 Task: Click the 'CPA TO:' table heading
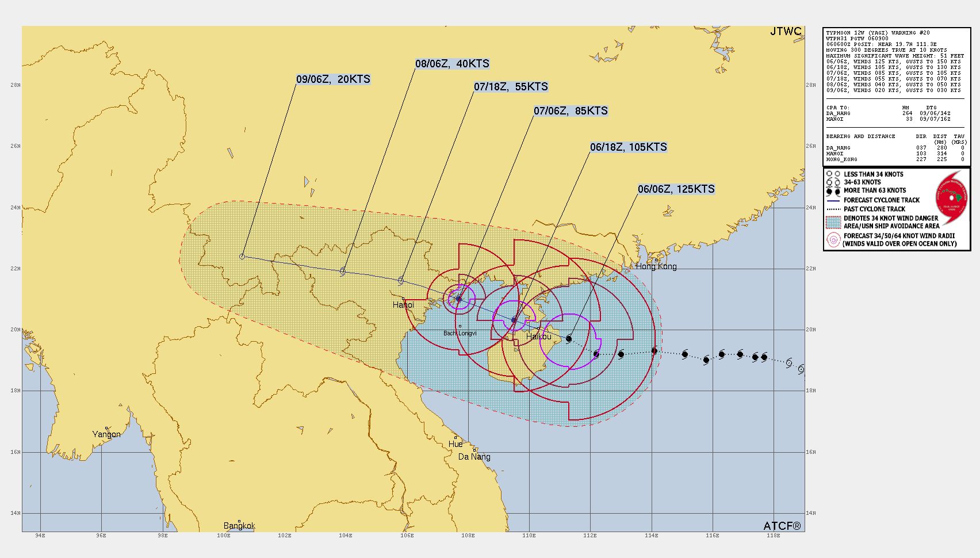tap(837, 108)
